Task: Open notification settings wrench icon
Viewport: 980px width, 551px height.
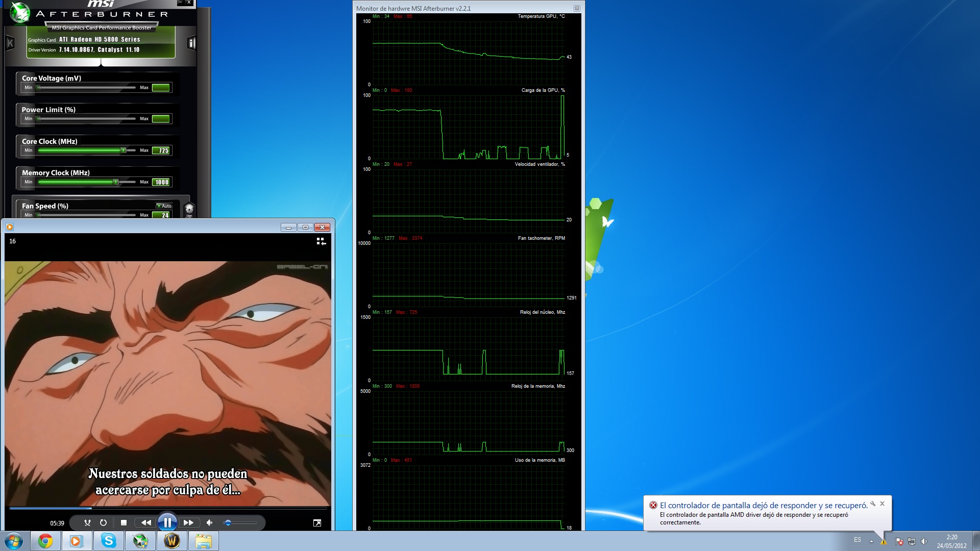Action: 873,504
